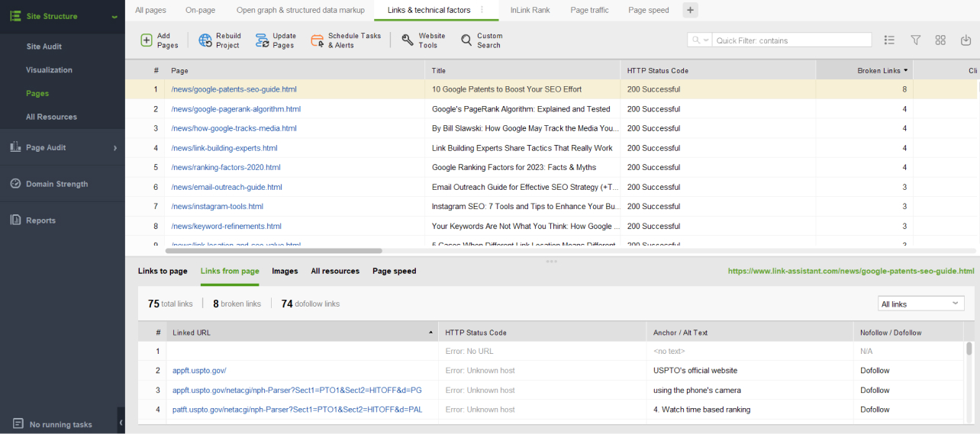
Task: Open the green link-assistant.com page URL
Action: pyautogui.click(x=851, y=271)
